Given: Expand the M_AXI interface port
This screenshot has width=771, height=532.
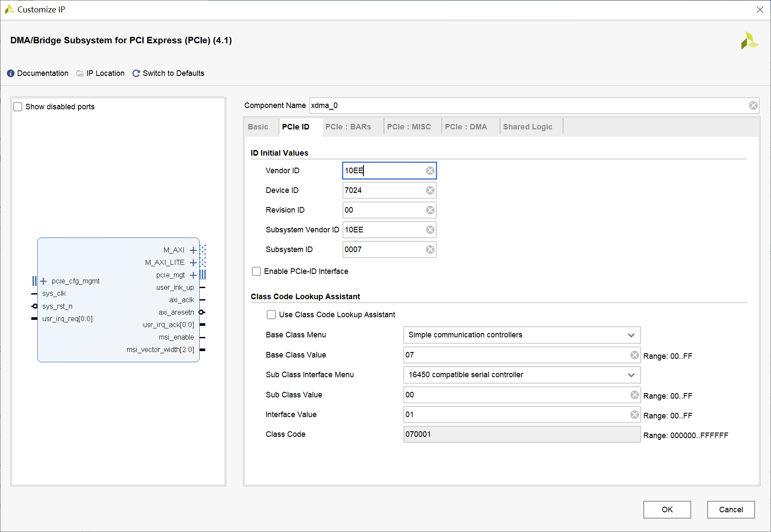Looking at the screenshot, I should pyautogui.click(x=193, y=250).
